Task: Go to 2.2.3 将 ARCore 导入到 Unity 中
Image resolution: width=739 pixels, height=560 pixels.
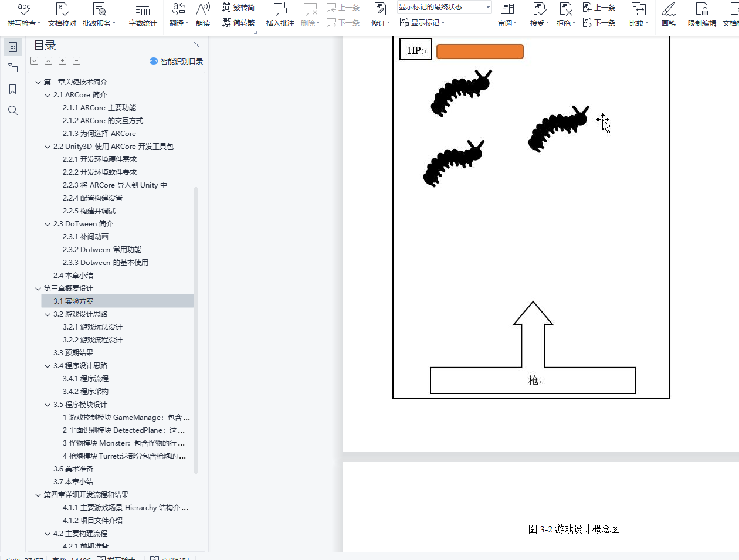Action: click(114, 185)
